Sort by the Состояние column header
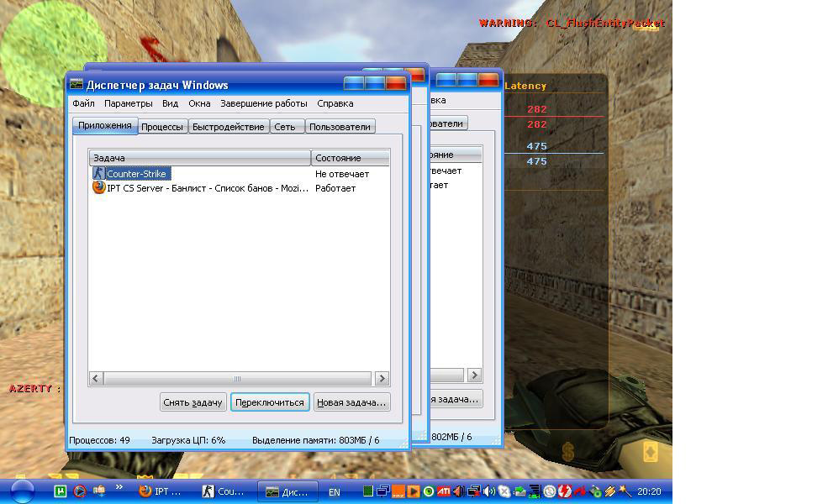The height and width of the screenshot is (504, 828). tap(350, 158)
